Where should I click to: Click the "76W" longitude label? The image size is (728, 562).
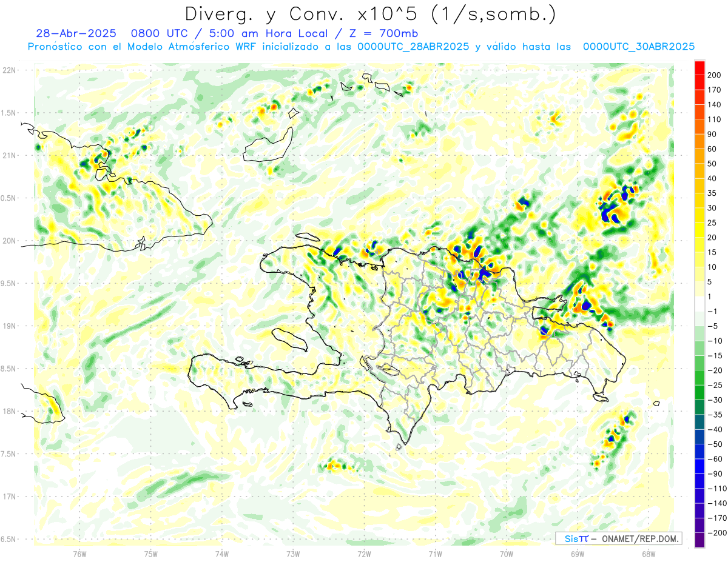pyautogui.click(x=79, y=554)
